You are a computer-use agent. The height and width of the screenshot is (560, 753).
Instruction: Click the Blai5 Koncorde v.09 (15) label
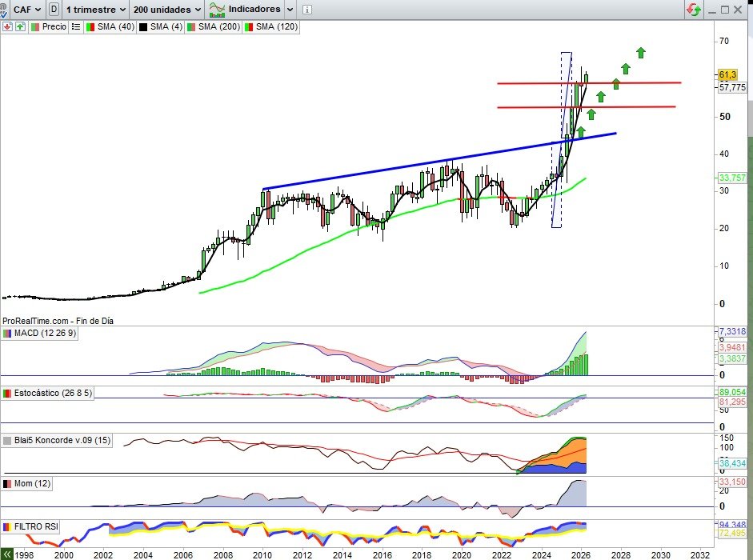click(x=57, y=440)
